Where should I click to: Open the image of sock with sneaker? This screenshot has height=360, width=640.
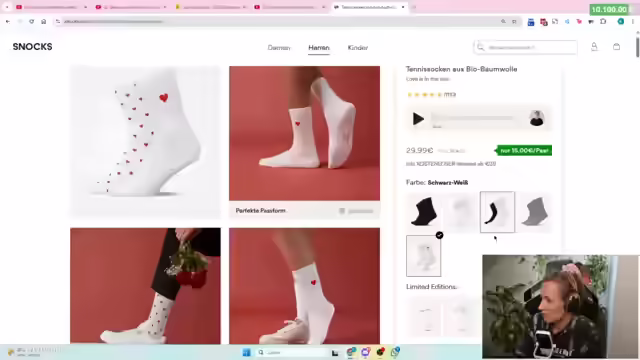[x=304, y=286]
